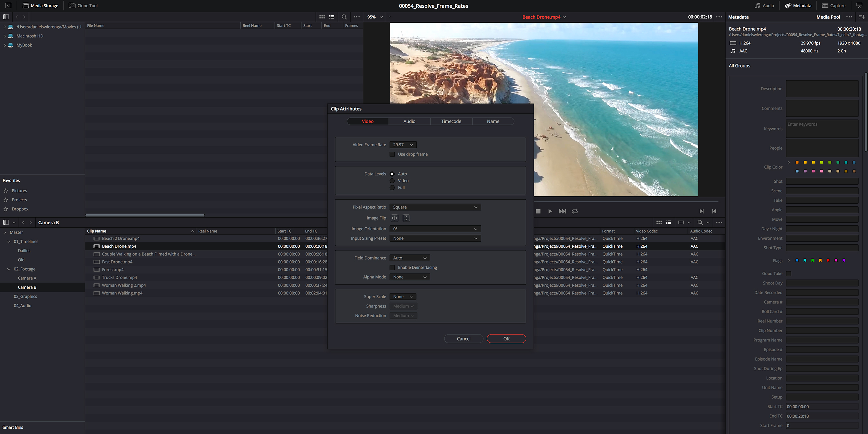This screenshot has height=434, width=868.
Task: Toggle the Media Storage panel
Action: [x=40, y=5]
